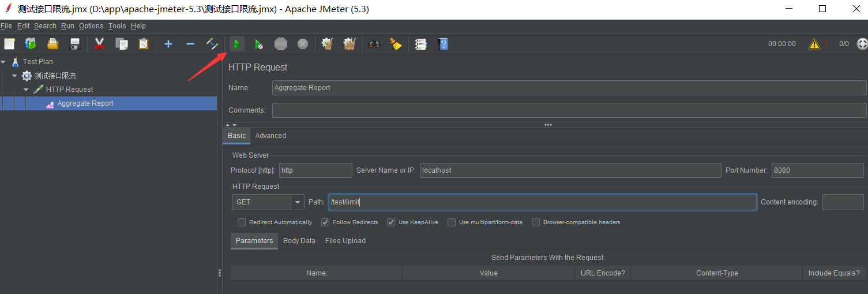Click the Shutdown gray X icon
This screenshot has width=868, height=294.
coord(303,44)
